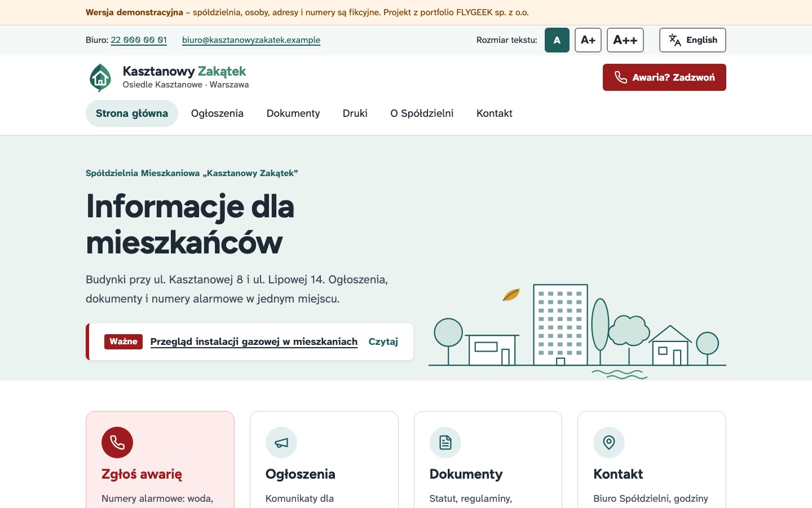812x508 pixels.
Task: Click the phone icon in Awaria button
Action: tap(620, 77)
